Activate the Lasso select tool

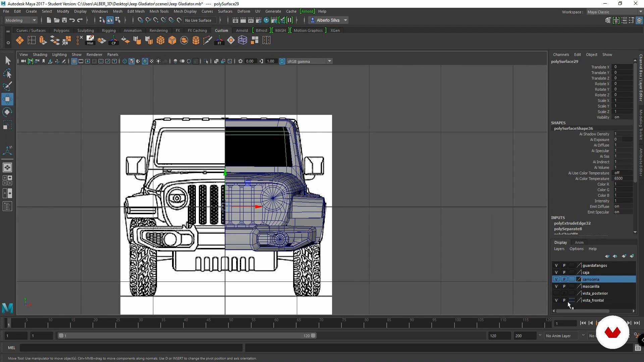coord(7,73)
